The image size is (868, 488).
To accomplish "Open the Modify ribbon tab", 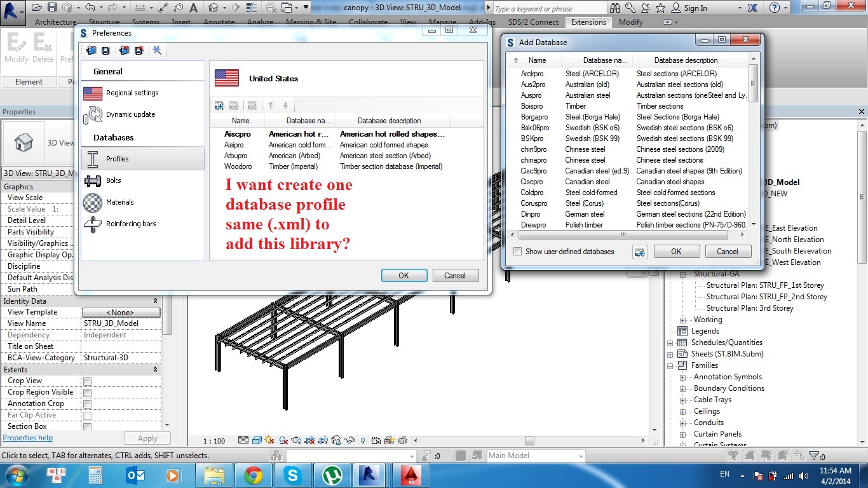I will [631, 22].
